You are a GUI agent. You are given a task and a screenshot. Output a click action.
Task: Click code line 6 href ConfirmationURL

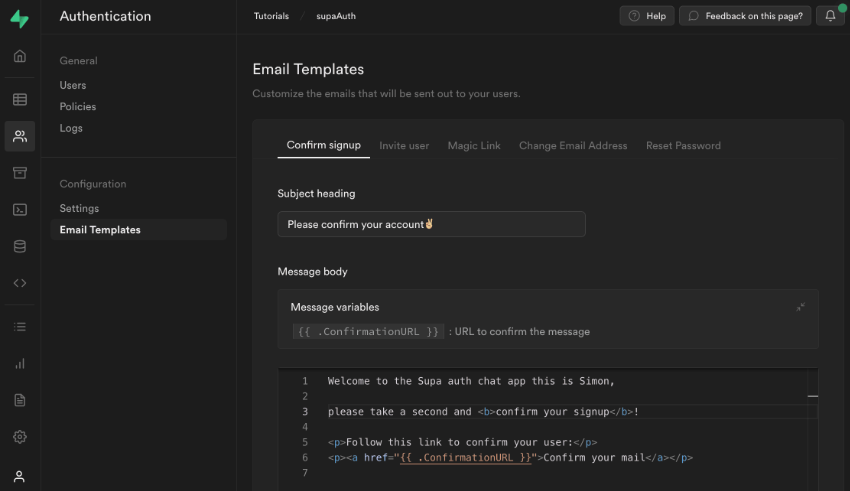point(510,457)
